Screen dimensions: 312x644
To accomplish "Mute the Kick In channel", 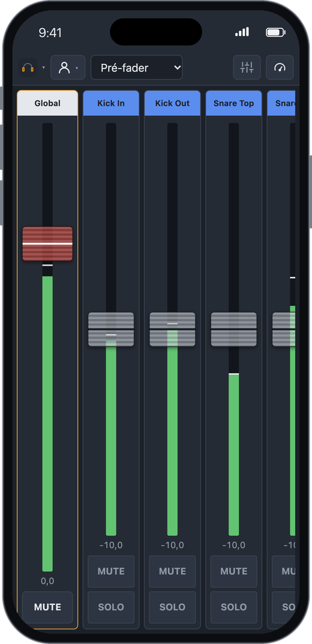I will pos(111,571).
